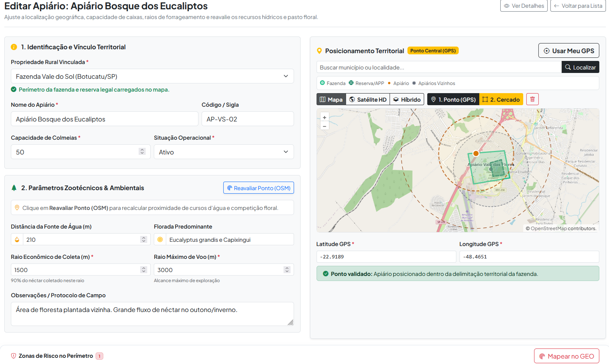Select the 1. Ponto (GPS) mode
609x364 pixels.
pyautogui.click(x=453, y=100)
